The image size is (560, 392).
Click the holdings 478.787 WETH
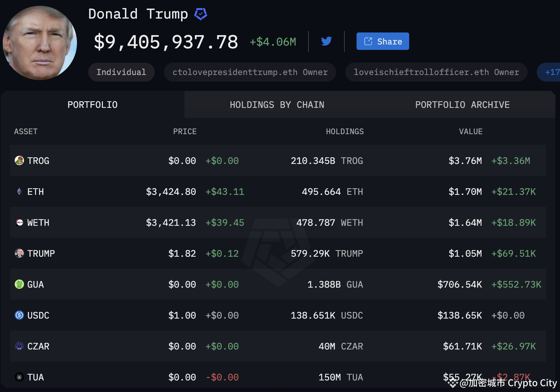[330, 223]
